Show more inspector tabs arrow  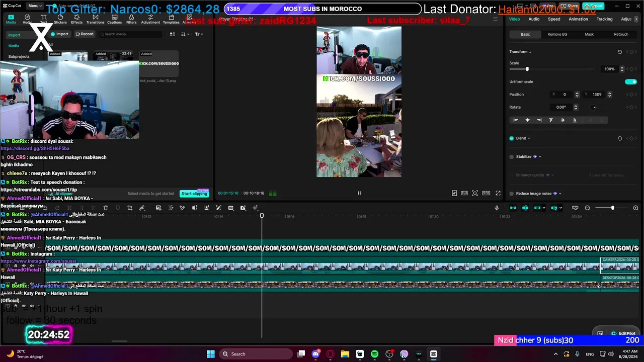click(x=637, y=19)
